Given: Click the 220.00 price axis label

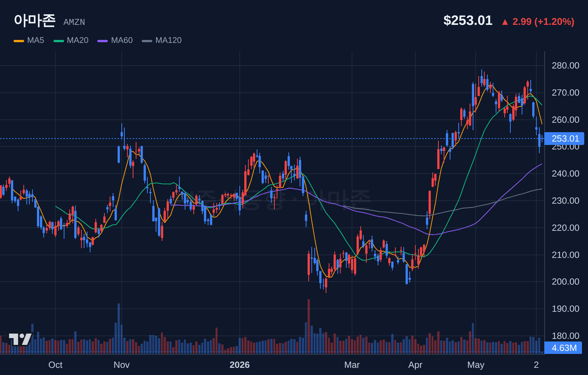Looking at the screenshot, I should coord(565,228).
